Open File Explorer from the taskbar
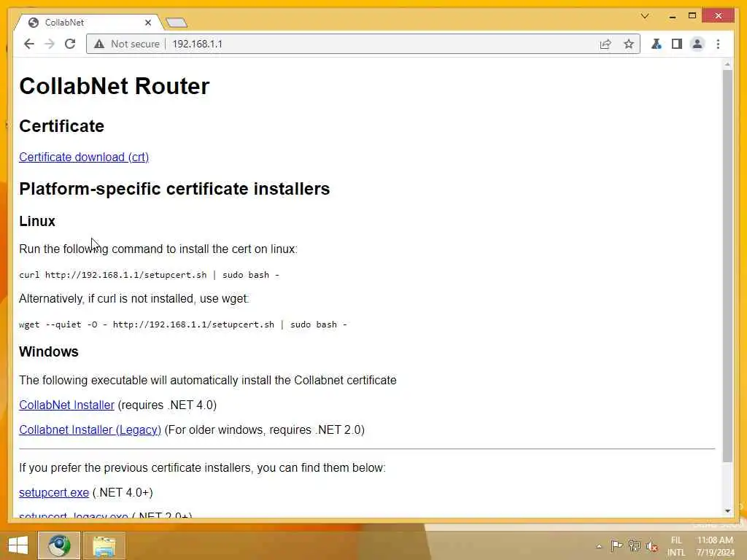Image resolution: width=747 pixels, height=560 pixels. [x=104, y=545]
